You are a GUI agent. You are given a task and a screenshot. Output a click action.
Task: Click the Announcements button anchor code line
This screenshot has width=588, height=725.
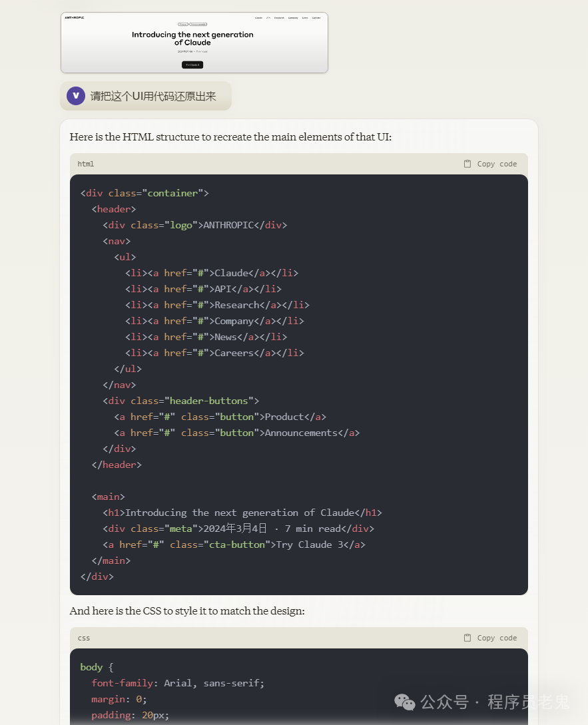pyautogui.click(x=237, y=433)
